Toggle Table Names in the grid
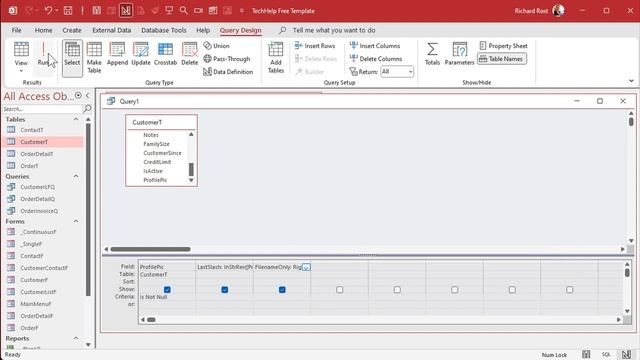This screenshot has width=640, height=360. (x=502, y=59)
